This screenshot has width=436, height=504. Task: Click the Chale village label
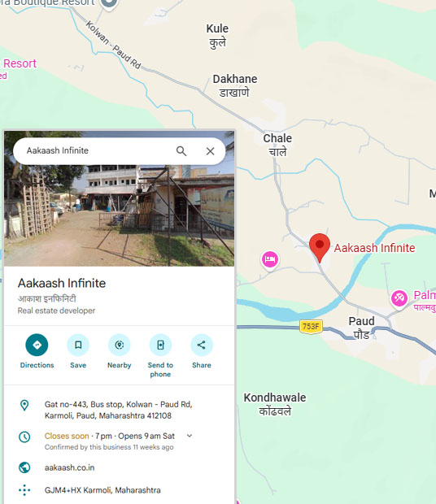277,145
